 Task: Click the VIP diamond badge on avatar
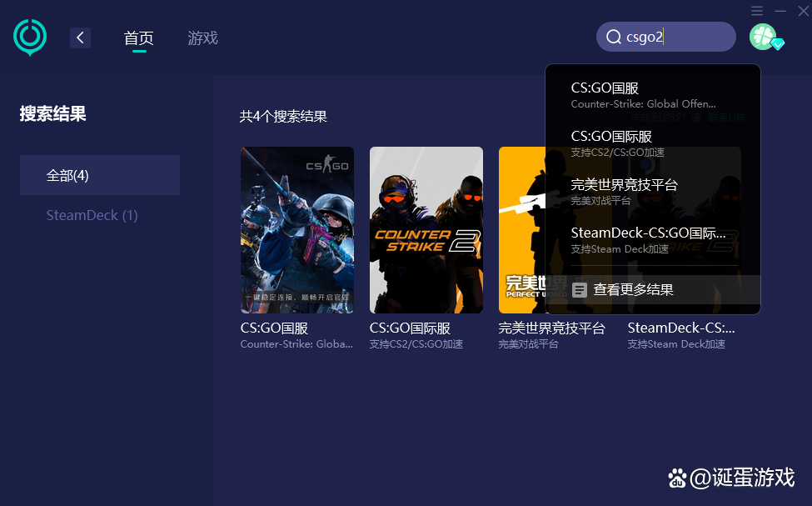click(776, 47)
